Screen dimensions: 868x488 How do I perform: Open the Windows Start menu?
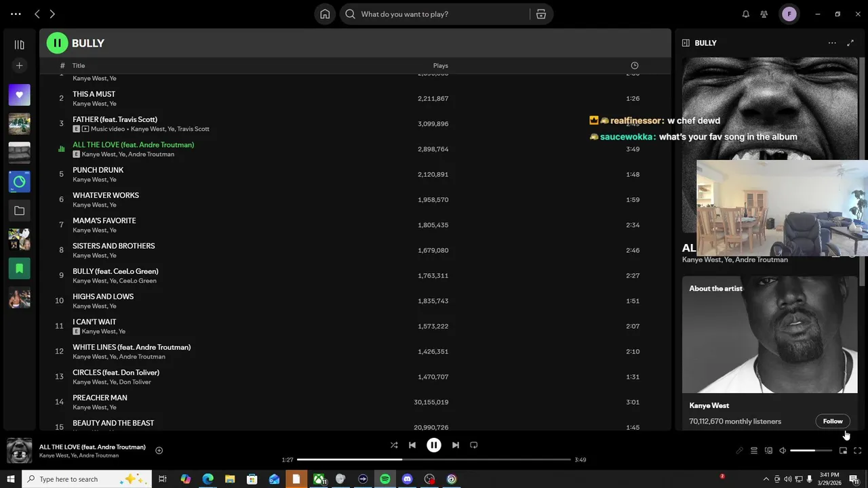coord(11,479)
